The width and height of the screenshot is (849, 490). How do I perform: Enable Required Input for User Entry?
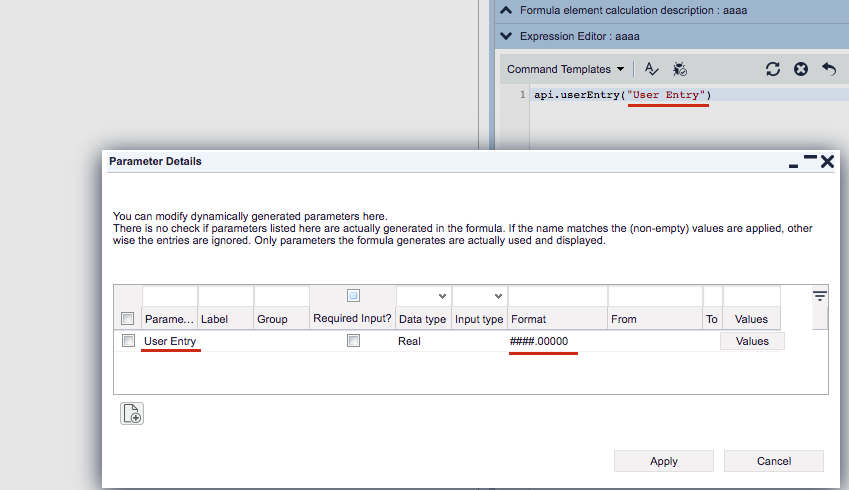coord(353,341)
